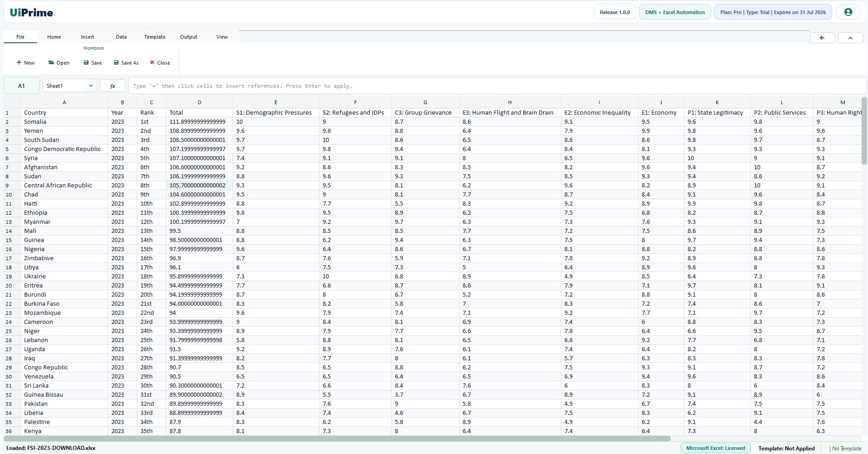This screenshot has height=454, width=868.
Task: Select the Rank header cell
Action: [151, 113]
